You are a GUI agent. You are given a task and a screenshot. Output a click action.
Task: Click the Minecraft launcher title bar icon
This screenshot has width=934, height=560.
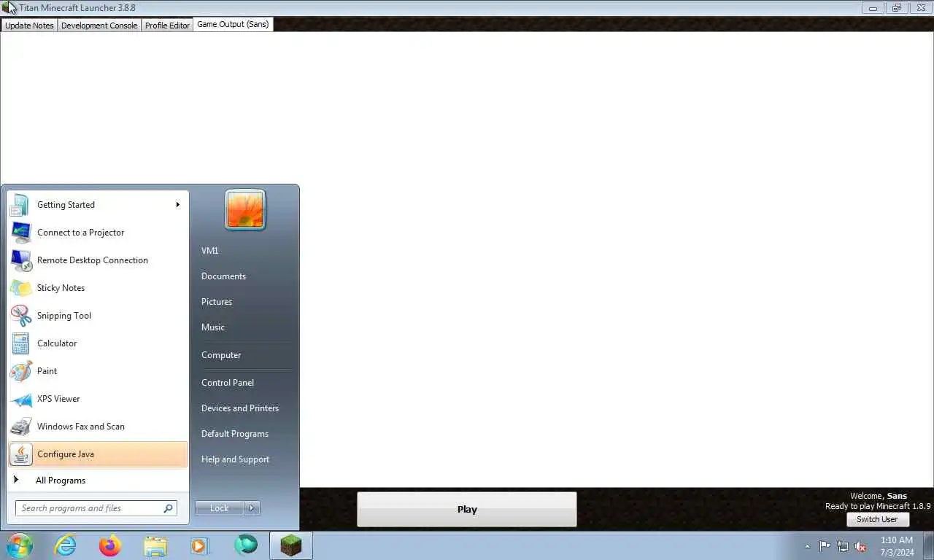9,7
